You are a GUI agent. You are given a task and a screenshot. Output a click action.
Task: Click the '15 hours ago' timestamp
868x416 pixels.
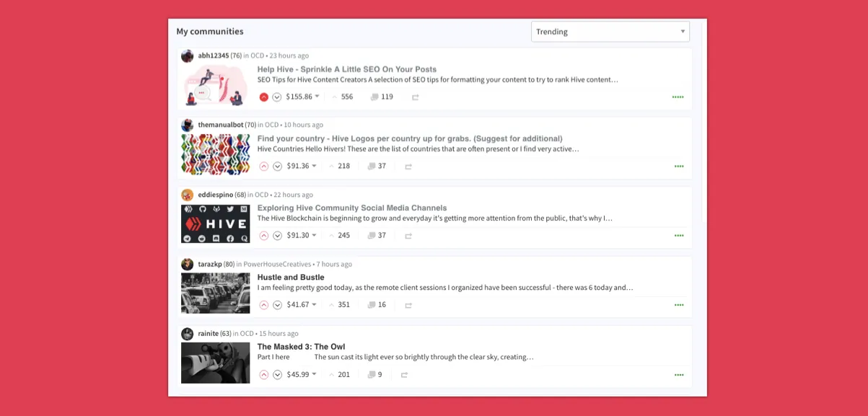click(x=279, y=333)
